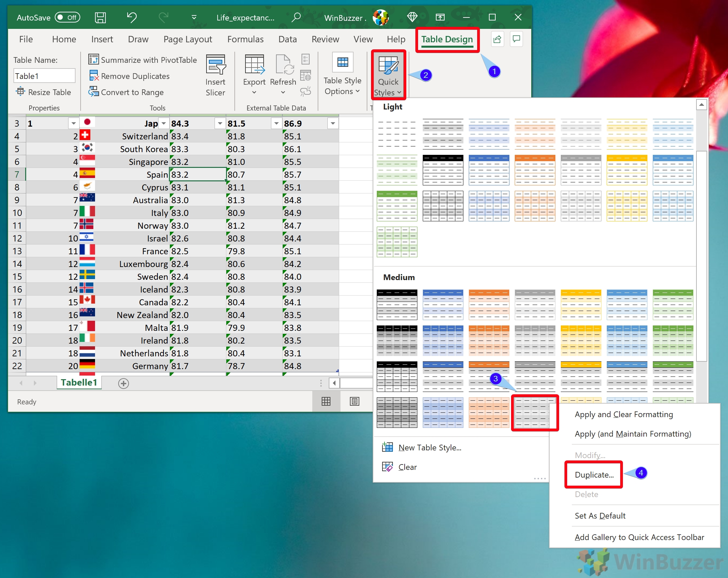
Task: Open the Quick Styles gallery
Action: tap(388, 75)
